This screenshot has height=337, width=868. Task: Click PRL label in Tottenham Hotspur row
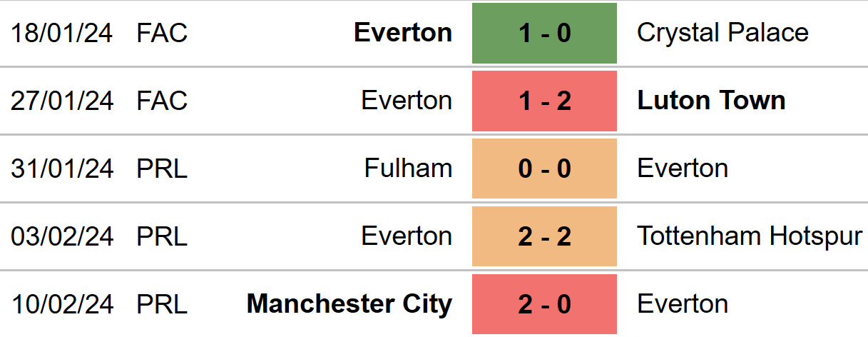tap(162, 236)
